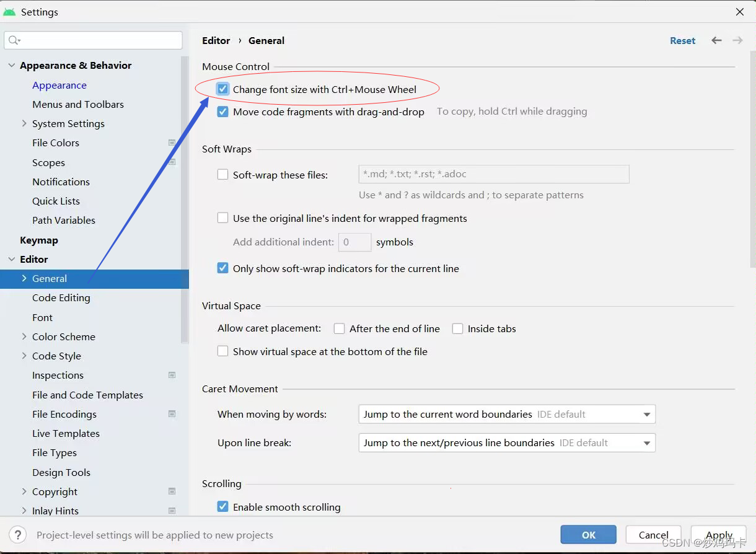The height and width of the screenshot is (554, 756).
Task: Click the Apply button
Action: 719,535
